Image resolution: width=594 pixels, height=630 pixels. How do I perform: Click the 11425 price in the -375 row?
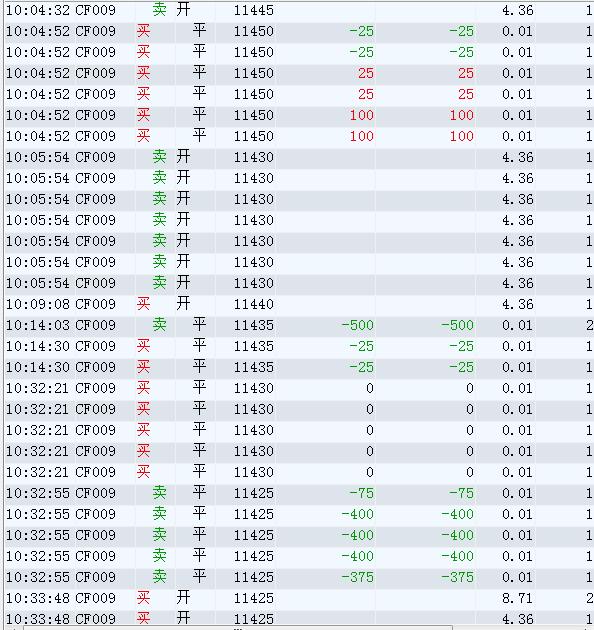click(x=254, y=577)
